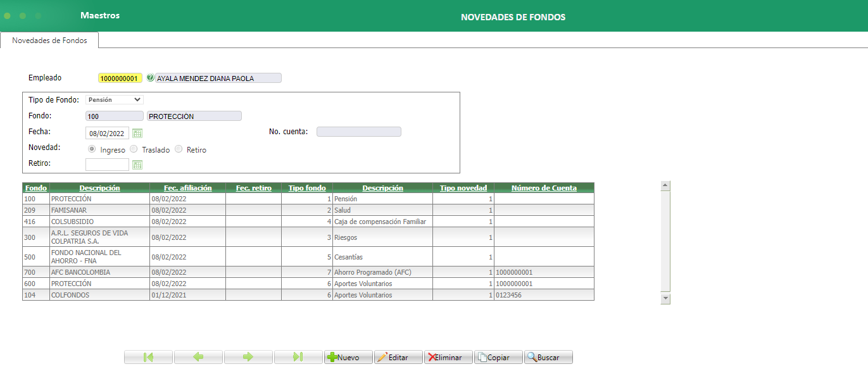This screenshot has width=868, height=376.
Task: Switch to the Novedades de Fondos tab
Action: click(x=49, y=39)
